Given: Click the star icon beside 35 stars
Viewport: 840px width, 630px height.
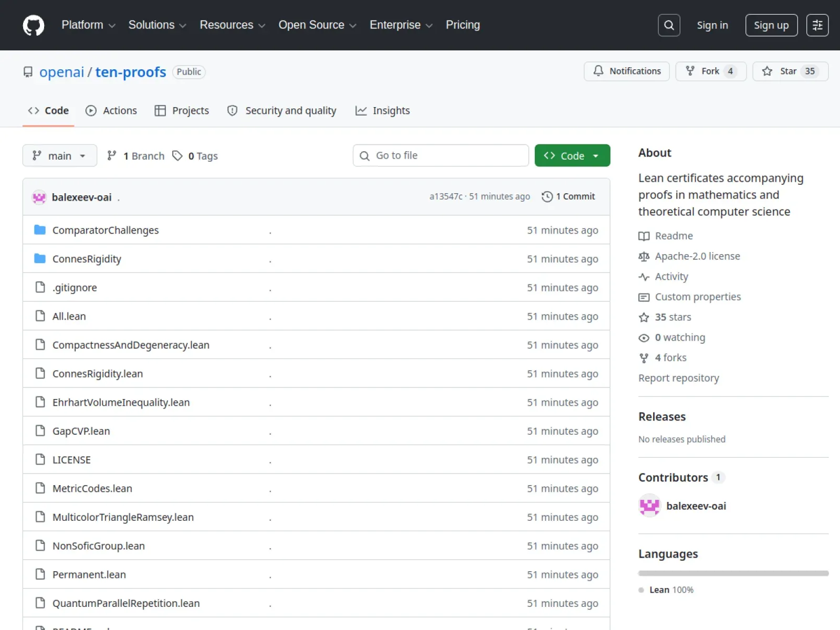Looking at the screenshot, I should coord(644,317).
